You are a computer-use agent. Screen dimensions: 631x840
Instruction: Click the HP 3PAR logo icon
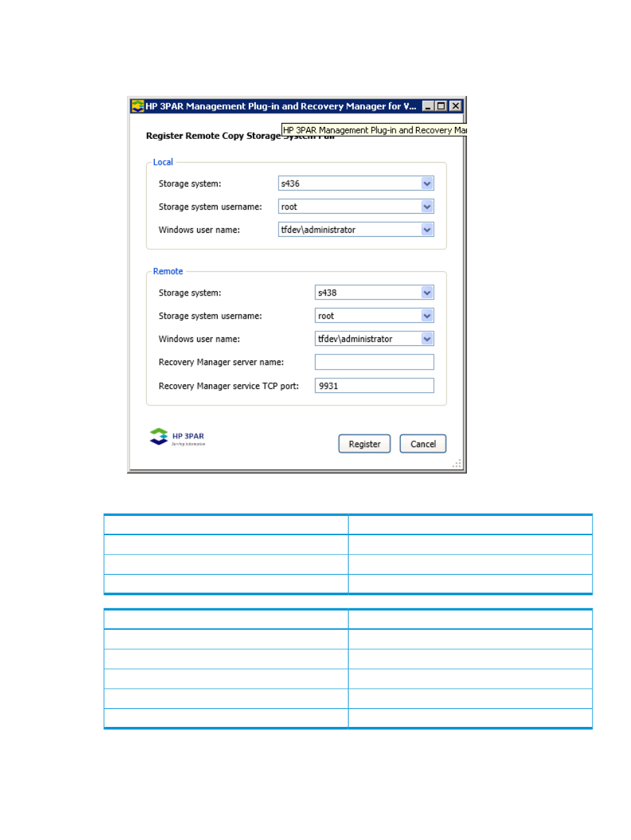pos(159,437)
